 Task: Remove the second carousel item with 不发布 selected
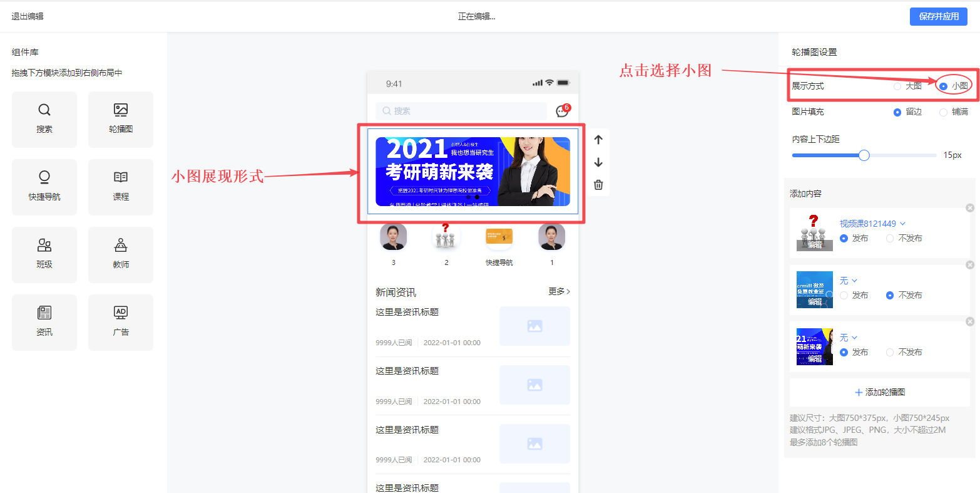pyautogui.click(x=970, y=265)
